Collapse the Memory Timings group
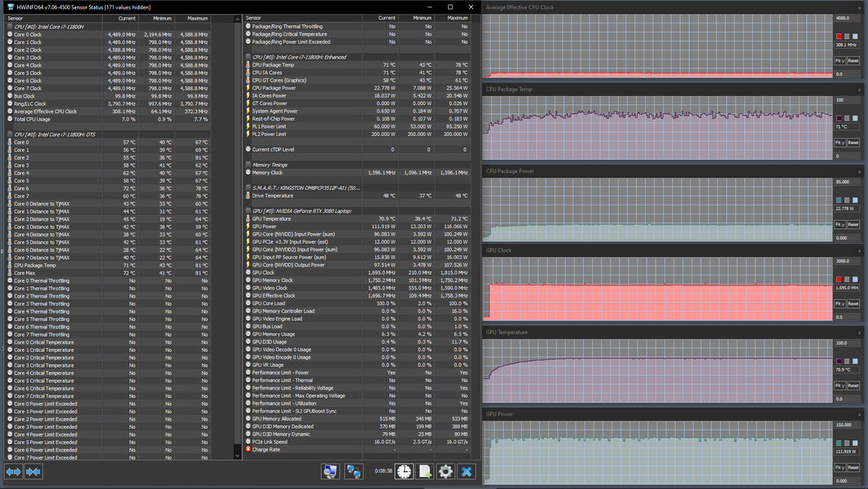The height and width of the screenshot is (489, 868). click(x=248, y=165)
